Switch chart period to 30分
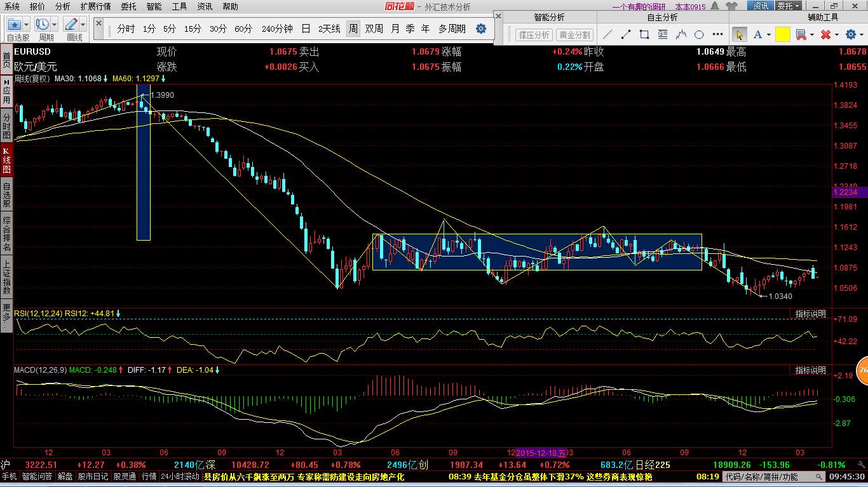This screenshot has height=487, width=868. 218,29
